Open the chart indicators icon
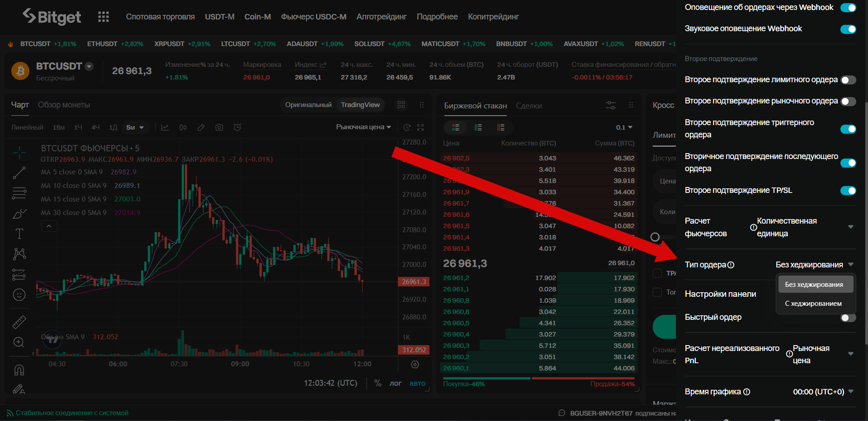868x421 pixels. [165, 127]
